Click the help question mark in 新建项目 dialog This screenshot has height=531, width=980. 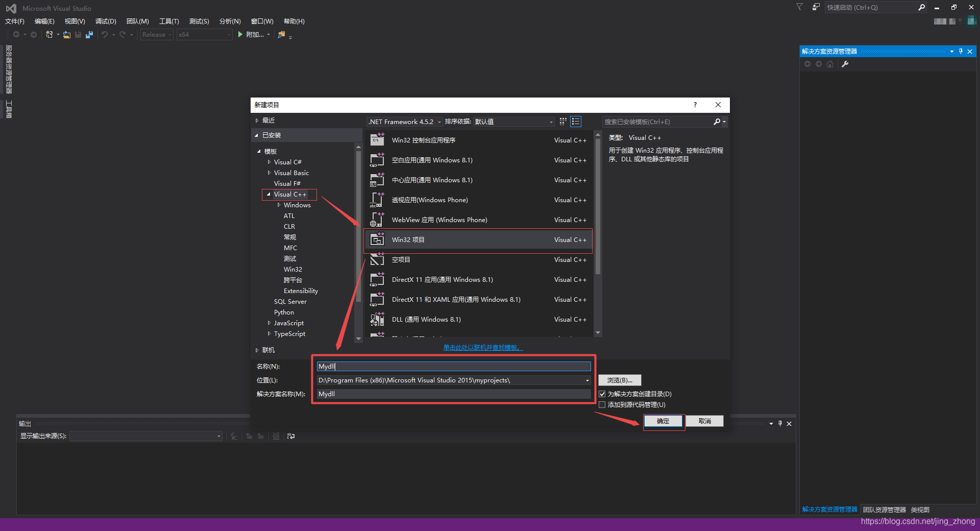695,105
